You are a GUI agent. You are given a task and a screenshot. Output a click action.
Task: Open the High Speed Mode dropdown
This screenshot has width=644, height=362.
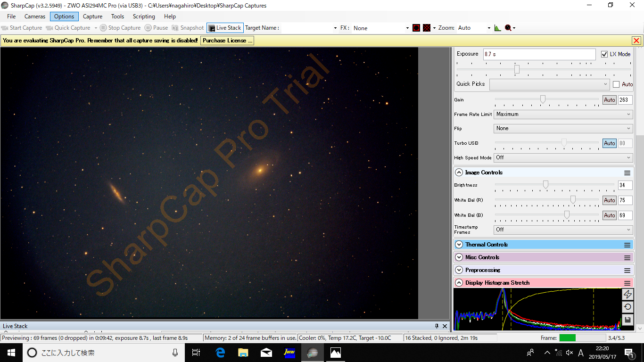point(563,157)
